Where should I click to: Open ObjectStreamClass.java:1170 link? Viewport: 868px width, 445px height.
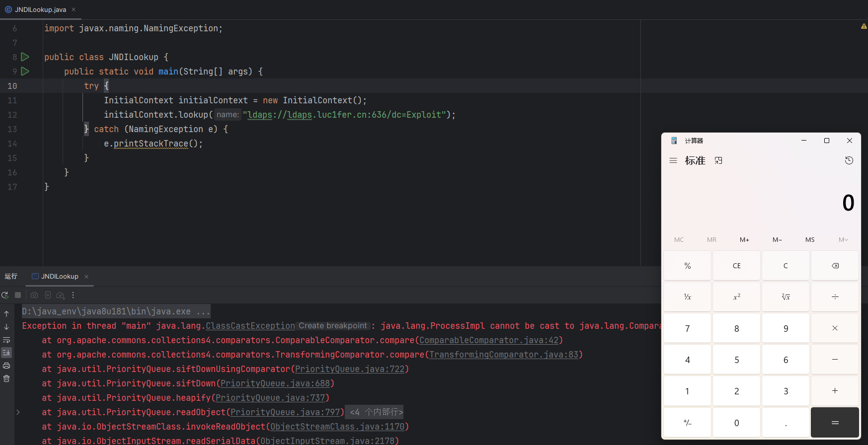coord(337,427)
